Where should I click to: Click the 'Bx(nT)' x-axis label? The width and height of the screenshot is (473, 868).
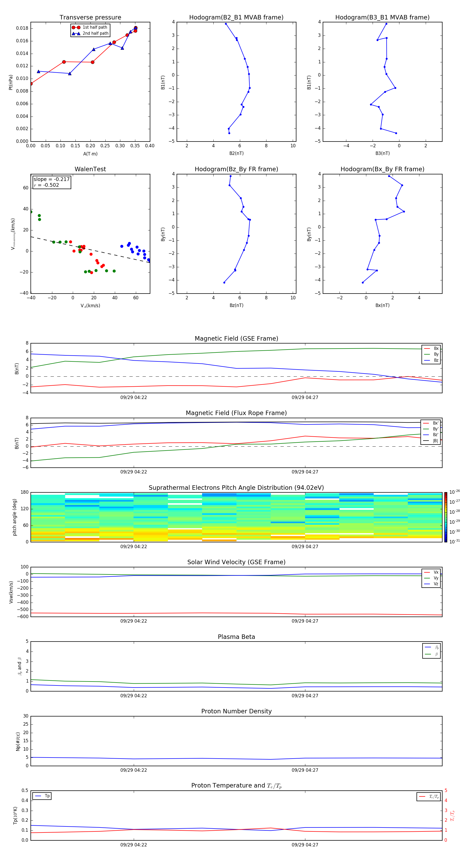coord(382,305)
